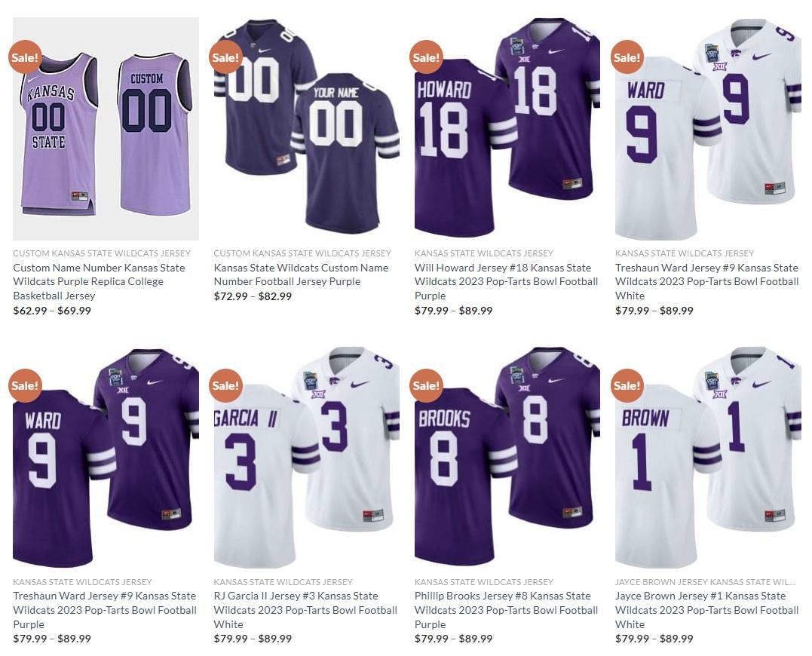Select Custom Kansas State Wildcats Jersey category above basketball jersey

102,253
